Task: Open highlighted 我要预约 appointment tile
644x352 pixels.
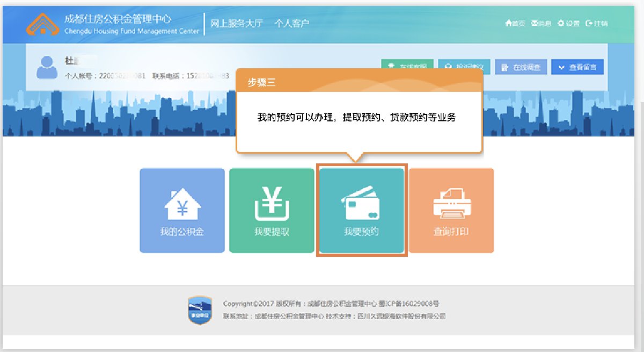Action: pyautogui.click(x=361, y=211)
